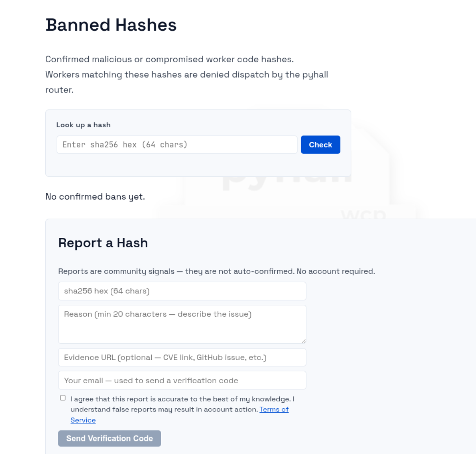The width and height of the screenshot is (476, 454).
Task: Click the No confirmed bans yet message
Action: (95, 196)
